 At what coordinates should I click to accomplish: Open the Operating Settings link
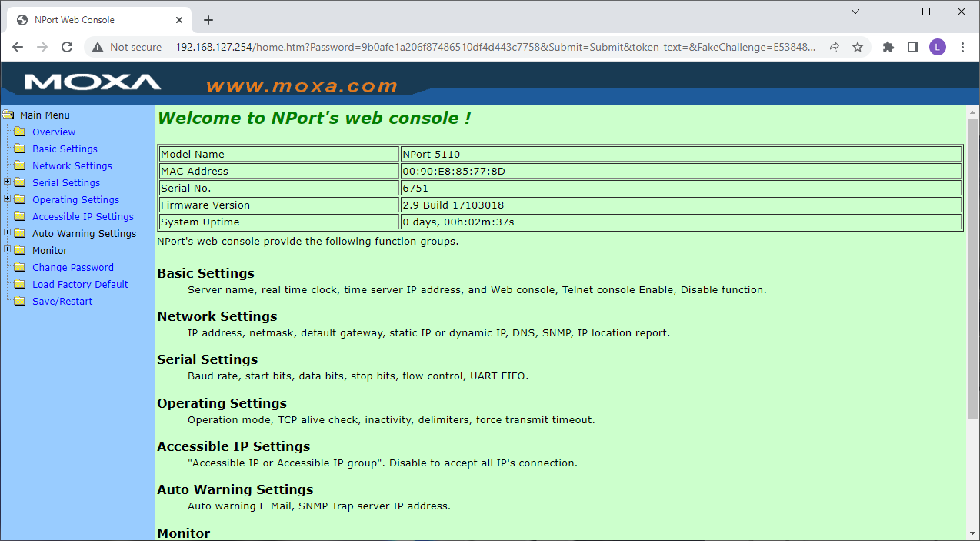pos(75,200)
